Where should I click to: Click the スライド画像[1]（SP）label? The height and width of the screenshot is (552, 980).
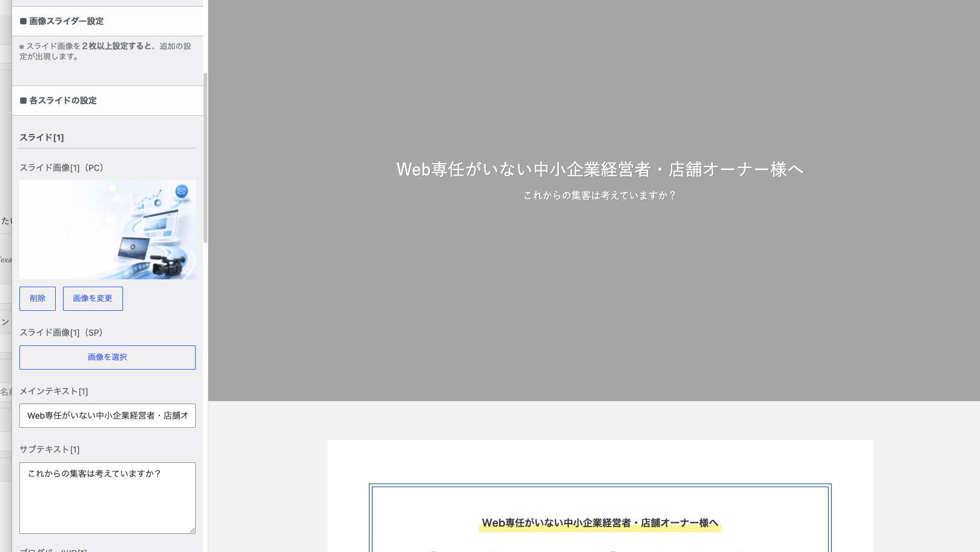tap(62, 333)
